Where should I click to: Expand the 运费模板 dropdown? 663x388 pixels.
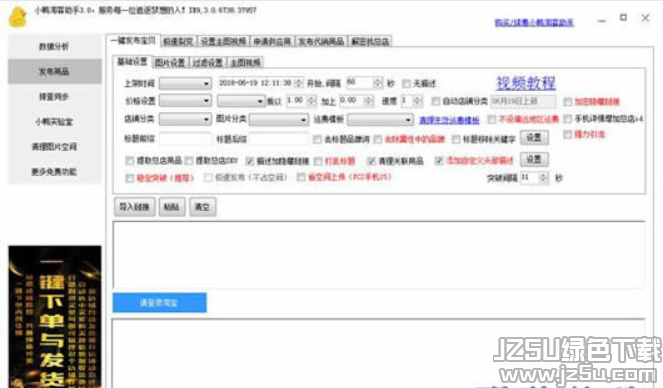pos(380,120)
